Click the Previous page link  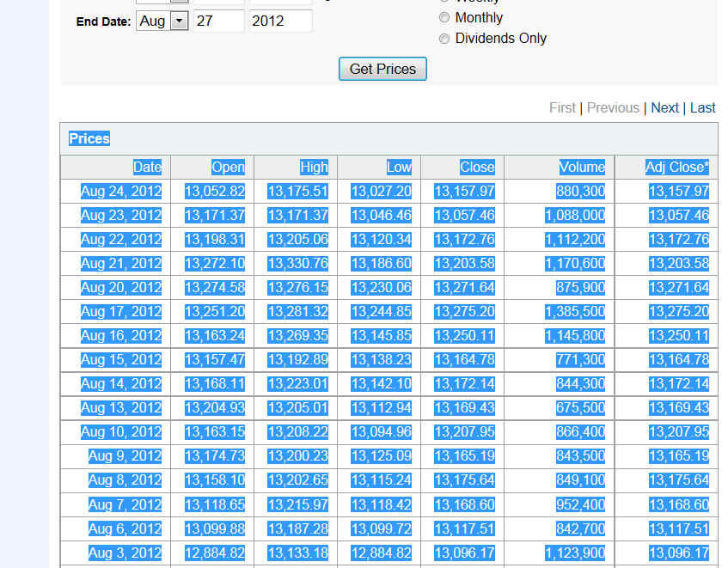point(613,107)
